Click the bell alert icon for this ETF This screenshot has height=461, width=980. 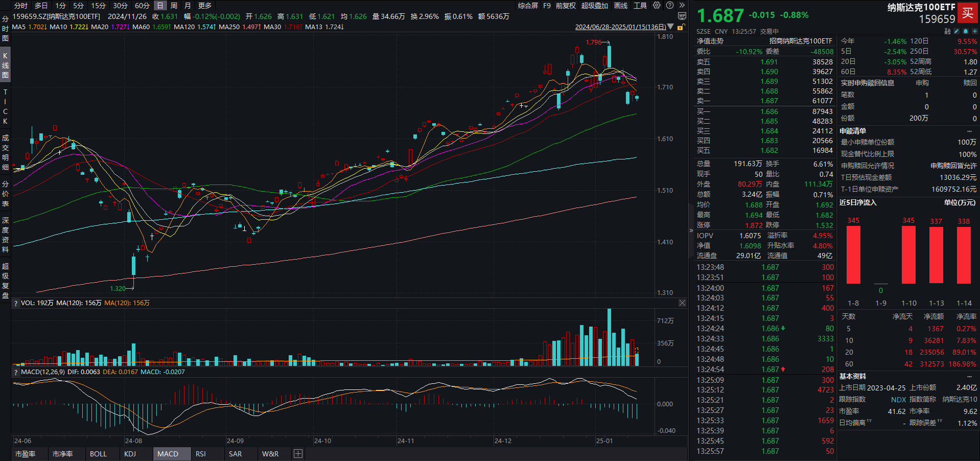(965, 31)
